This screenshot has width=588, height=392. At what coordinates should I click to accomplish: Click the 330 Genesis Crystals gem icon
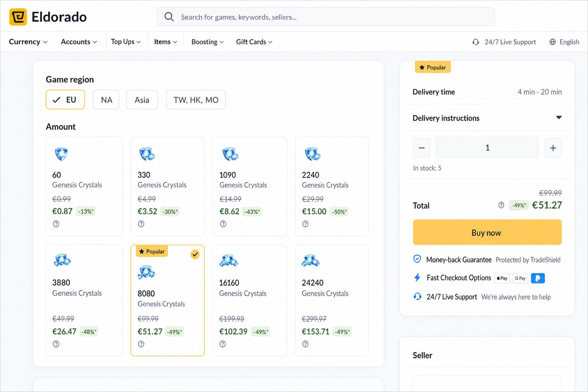147,154
